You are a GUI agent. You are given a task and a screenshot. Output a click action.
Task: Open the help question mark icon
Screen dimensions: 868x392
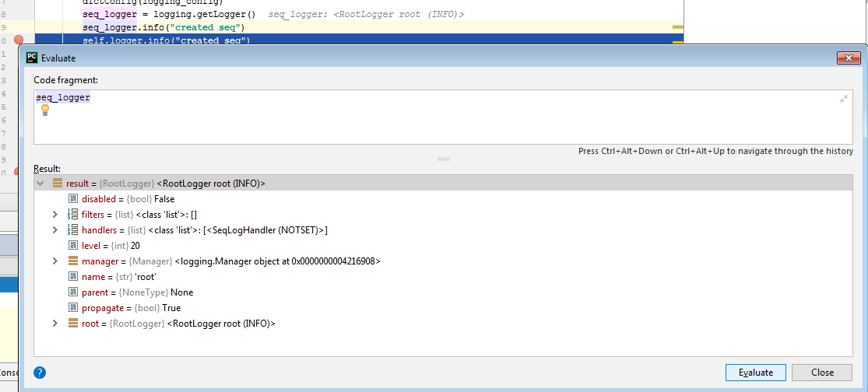[39, 372]
